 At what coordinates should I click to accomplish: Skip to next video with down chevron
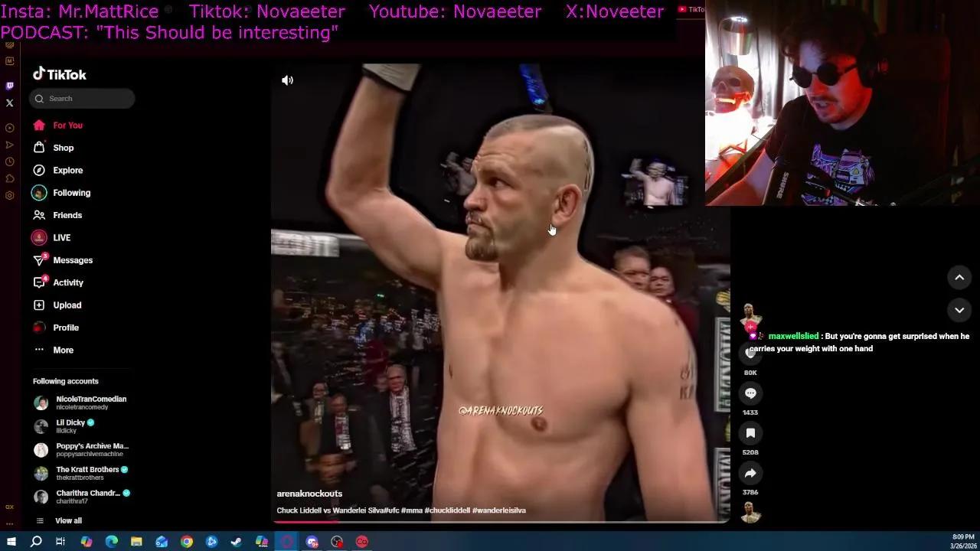pos(959,310)
